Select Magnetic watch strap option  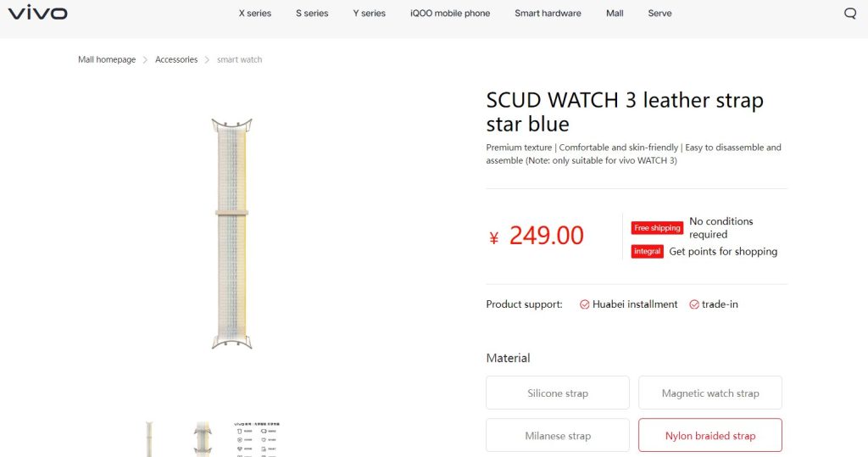[710, 393]
